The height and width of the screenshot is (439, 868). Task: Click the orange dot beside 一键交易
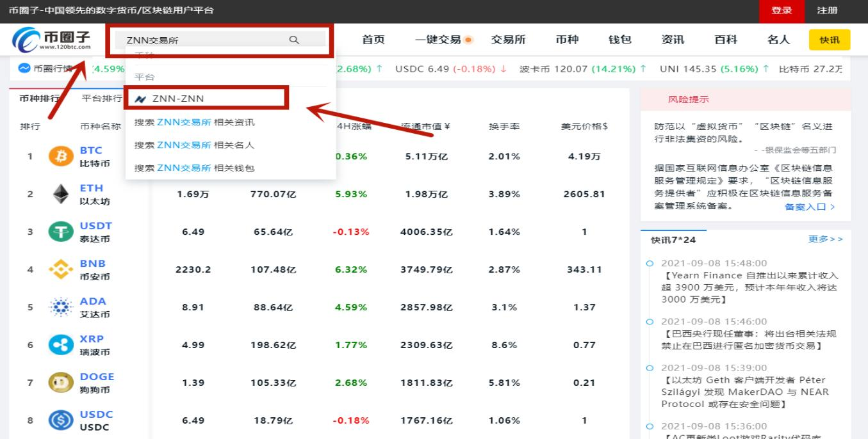point(468,40)
